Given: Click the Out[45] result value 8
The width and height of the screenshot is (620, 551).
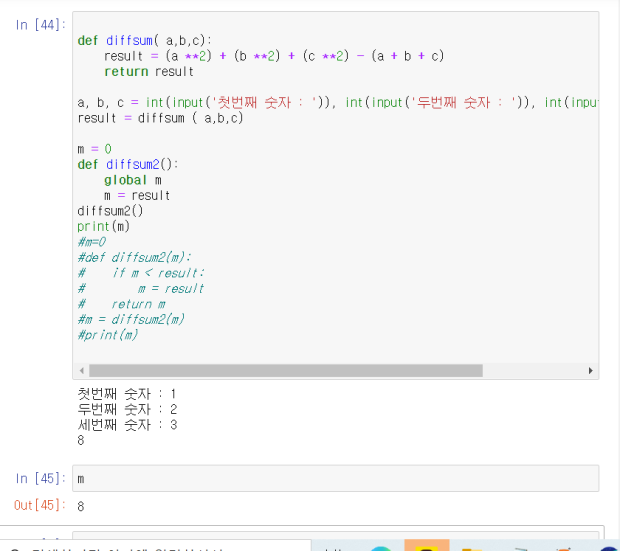Looking at the screenshot, I should coord(81,506).
